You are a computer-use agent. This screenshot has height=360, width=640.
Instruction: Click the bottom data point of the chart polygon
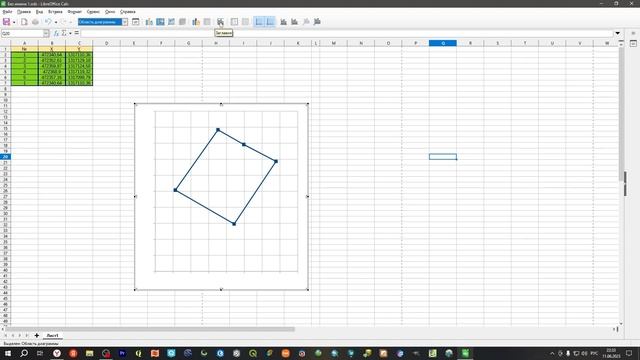pyautogui.click(x=234, y=224)
